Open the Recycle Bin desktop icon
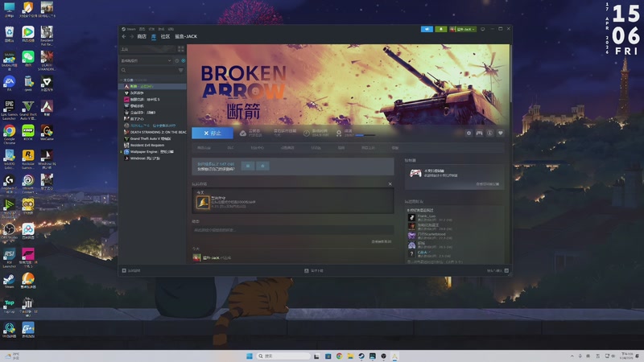 pos(9,34)
